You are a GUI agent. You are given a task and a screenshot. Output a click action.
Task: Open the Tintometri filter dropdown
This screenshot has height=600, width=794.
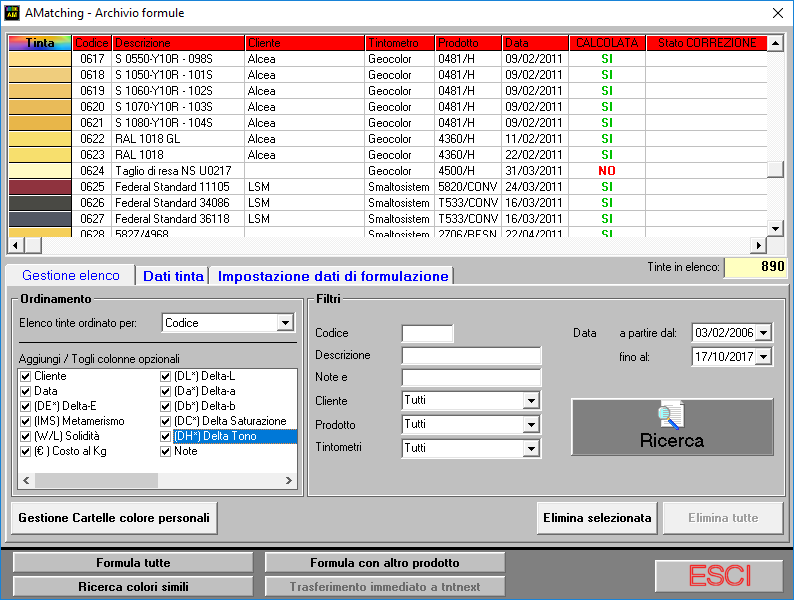point(531,449)
